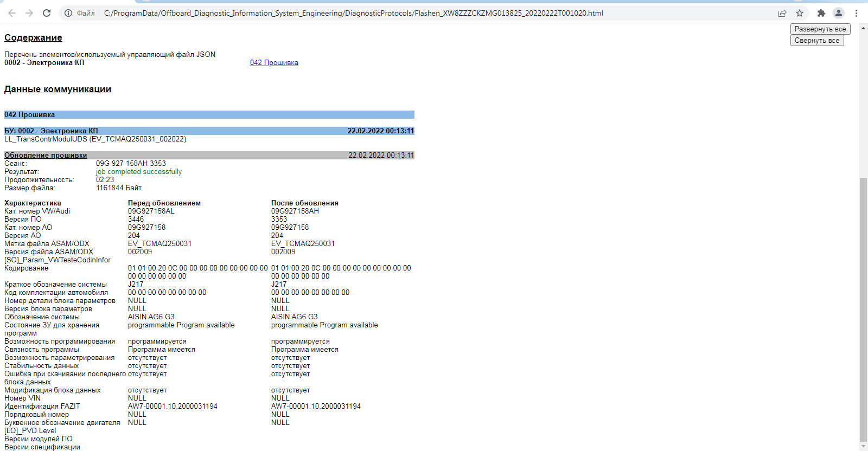Click the Характеристика column header

(x=33, y=203)
